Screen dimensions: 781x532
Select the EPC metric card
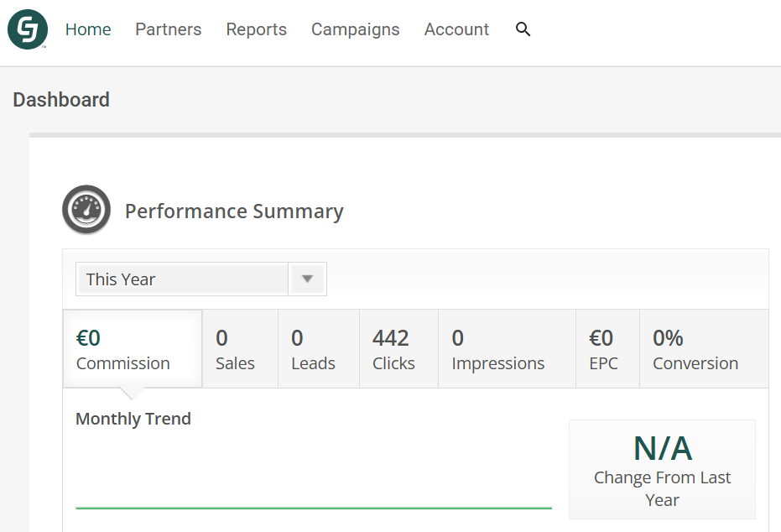click(606, 348)
